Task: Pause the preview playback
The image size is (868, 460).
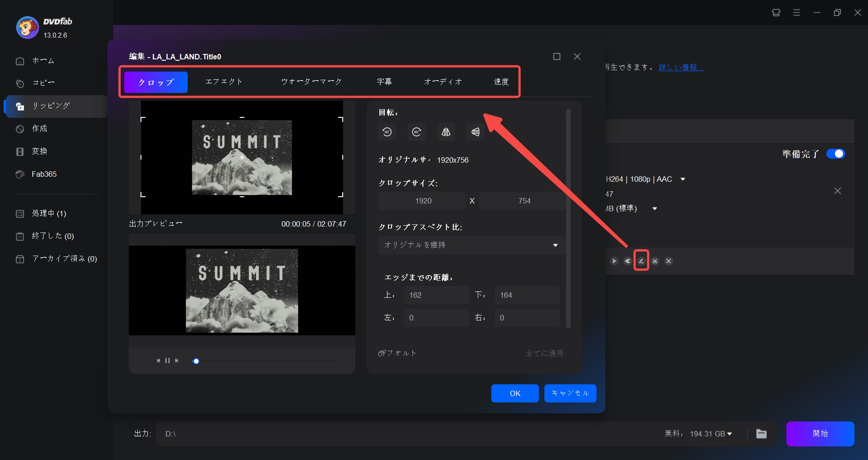Action: 168,361
